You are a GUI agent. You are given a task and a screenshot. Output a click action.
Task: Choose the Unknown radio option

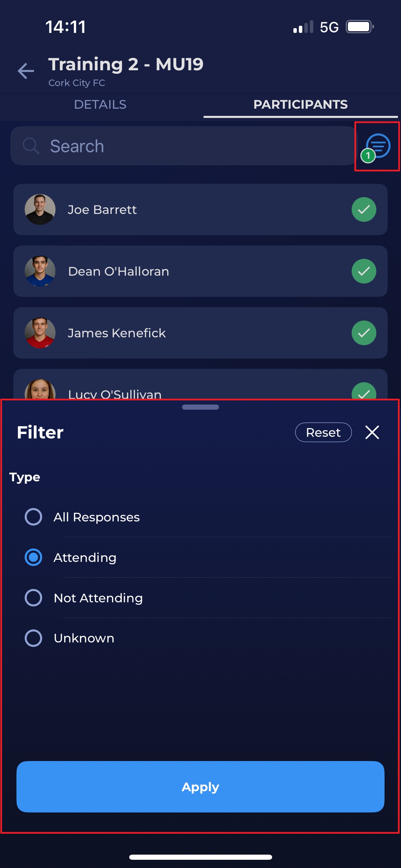click(34, 638)
